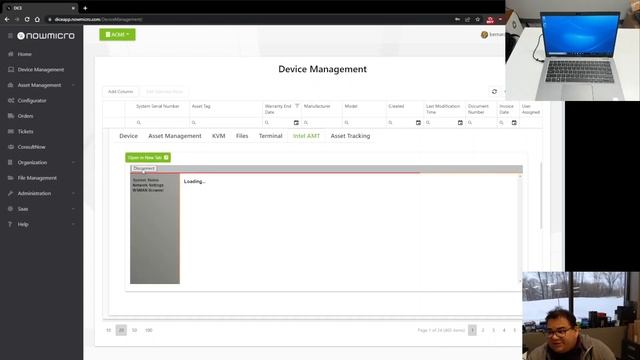Click the Administration wrench icon
The image size is (640, 360).
pos(11,193)
